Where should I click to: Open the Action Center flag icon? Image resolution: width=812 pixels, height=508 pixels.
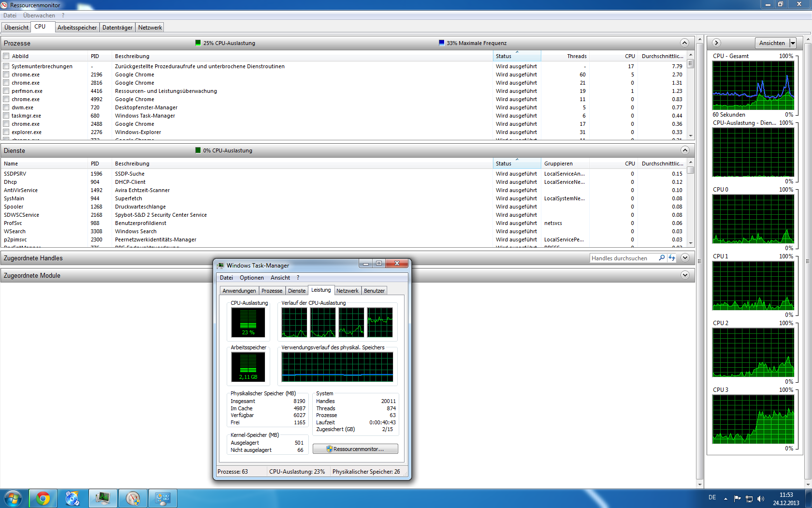click(x=737, y=498)
